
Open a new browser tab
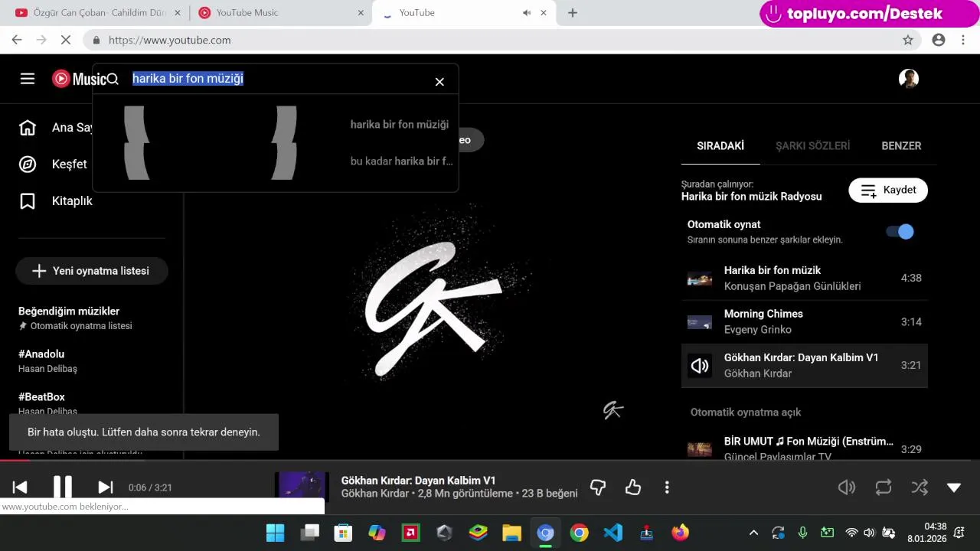(573, 13)
